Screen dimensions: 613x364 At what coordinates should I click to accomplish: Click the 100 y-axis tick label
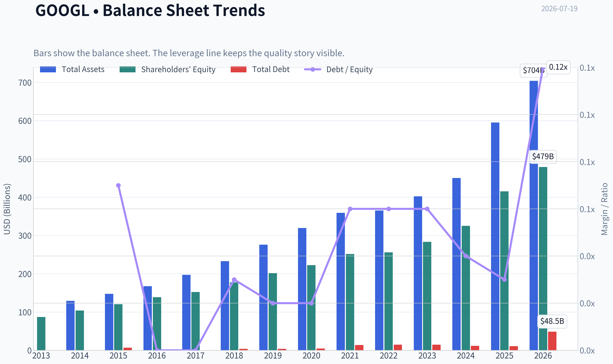pos(25,312)
